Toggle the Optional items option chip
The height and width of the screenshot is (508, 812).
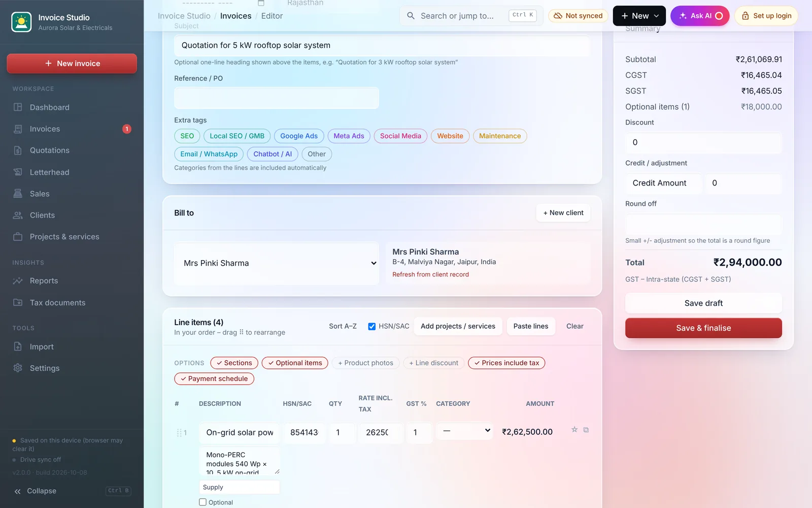(295, 363)
